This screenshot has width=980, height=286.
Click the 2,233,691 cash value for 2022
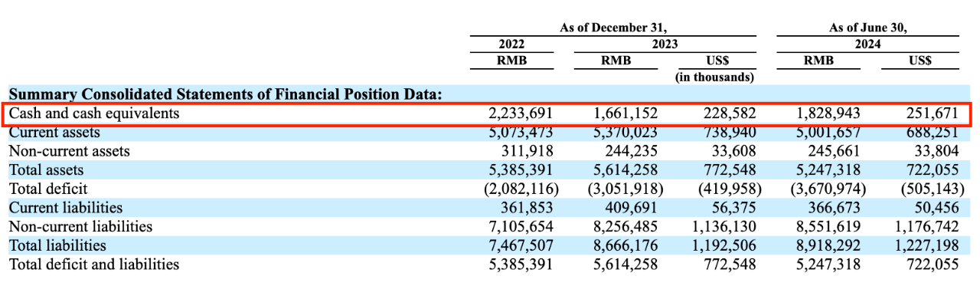coord(521,113)
